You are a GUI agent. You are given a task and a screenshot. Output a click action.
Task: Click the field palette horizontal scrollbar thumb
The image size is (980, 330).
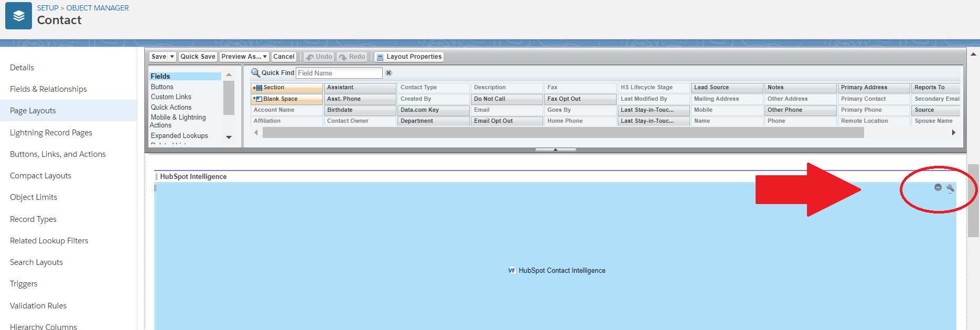pyautogui.click(x=563, y=133)
